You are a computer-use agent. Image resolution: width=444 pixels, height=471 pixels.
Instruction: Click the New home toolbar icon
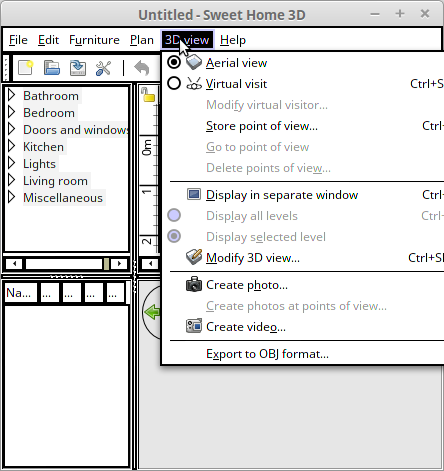[x=25, y=68]
